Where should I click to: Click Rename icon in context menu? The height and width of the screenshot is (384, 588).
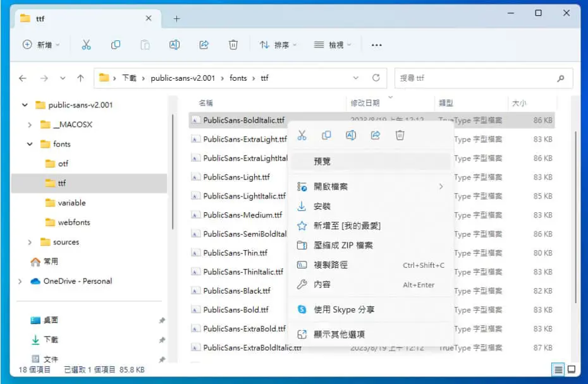tap(351, 135)
